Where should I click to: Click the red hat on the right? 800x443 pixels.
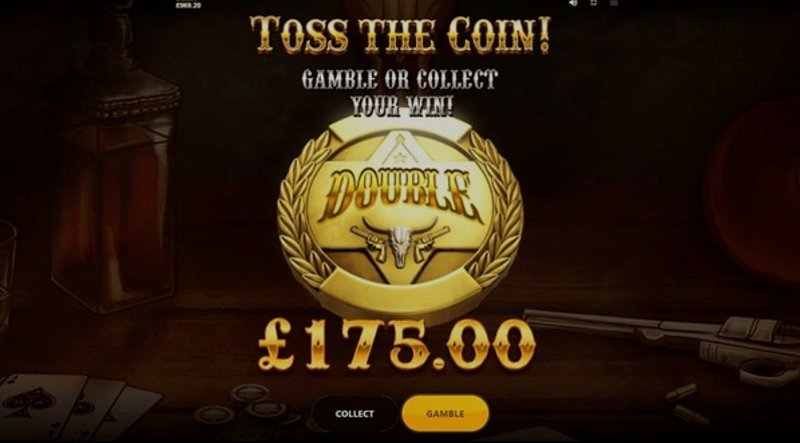tap(753, 191)
